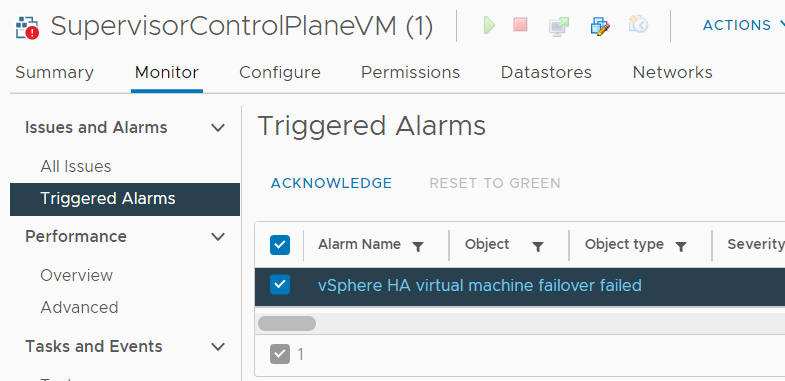Uncheck the vSphere HA failover alarm row
Screen dimensions: 785x381
[x=280, y=285]
